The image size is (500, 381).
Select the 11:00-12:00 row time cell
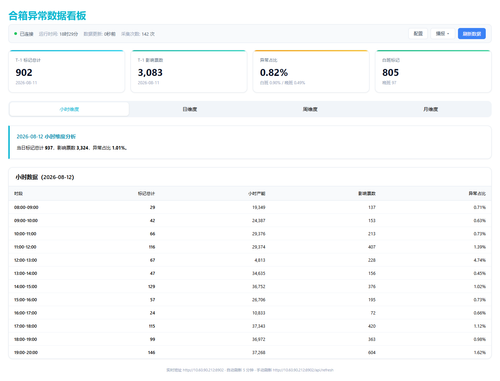click(x=25, y=247)
